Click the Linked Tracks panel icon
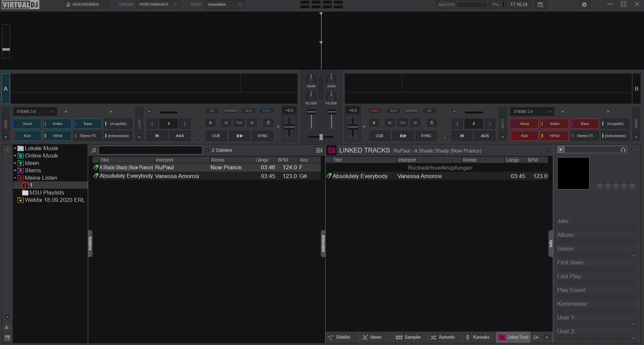Image resolution: width=644 pixels, height=345 pixels. click(x=332, y=150)
